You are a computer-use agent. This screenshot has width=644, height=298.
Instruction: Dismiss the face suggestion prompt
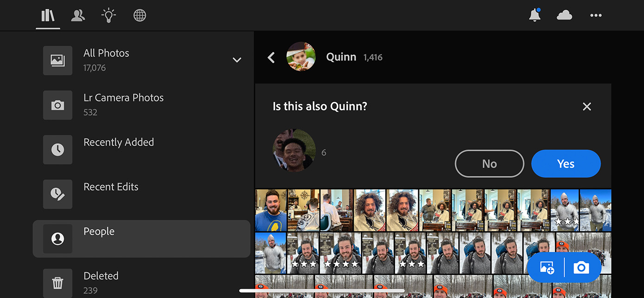pyautogui.click(x=587, y=106)
